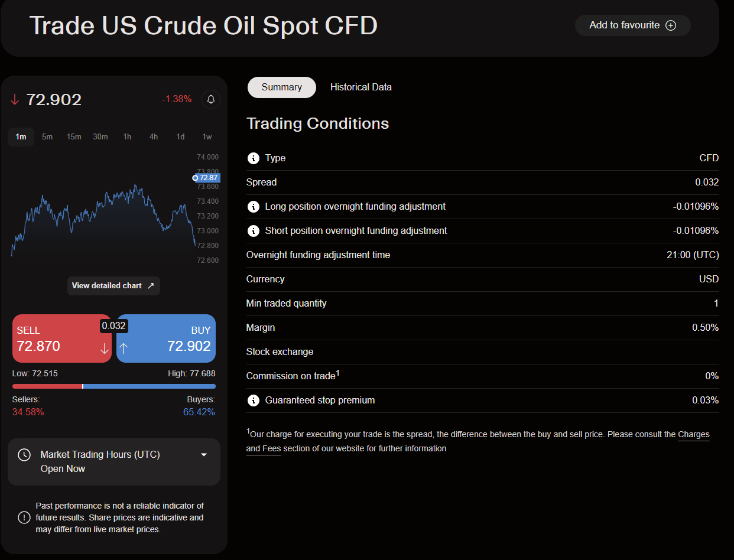Select the 30m chart timeframe
Image resolution: width=734 pixels, height=560 pixels.
tap(100, 137)
